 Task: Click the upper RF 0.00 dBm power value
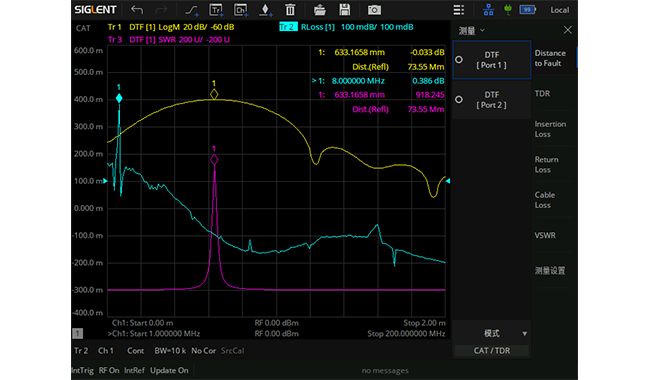(x=276, y=323)
